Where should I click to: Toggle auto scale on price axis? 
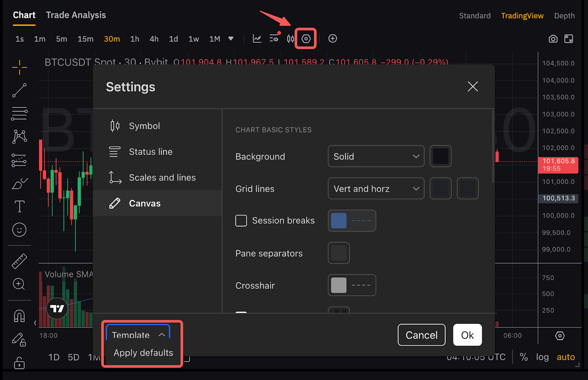[566, 357]
